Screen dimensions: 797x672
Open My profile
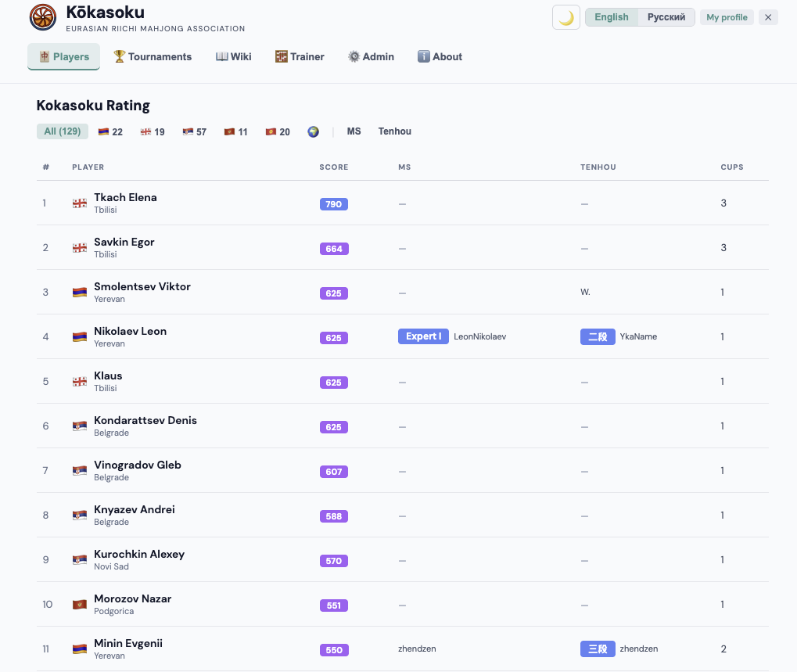click(x=727, y=17)
